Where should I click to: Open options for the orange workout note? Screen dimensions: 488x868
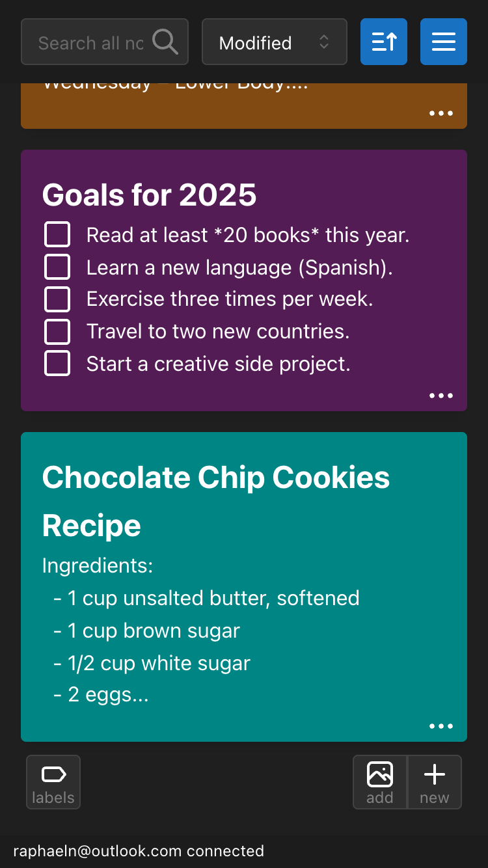pyautogui.click(x=441, y=113)
